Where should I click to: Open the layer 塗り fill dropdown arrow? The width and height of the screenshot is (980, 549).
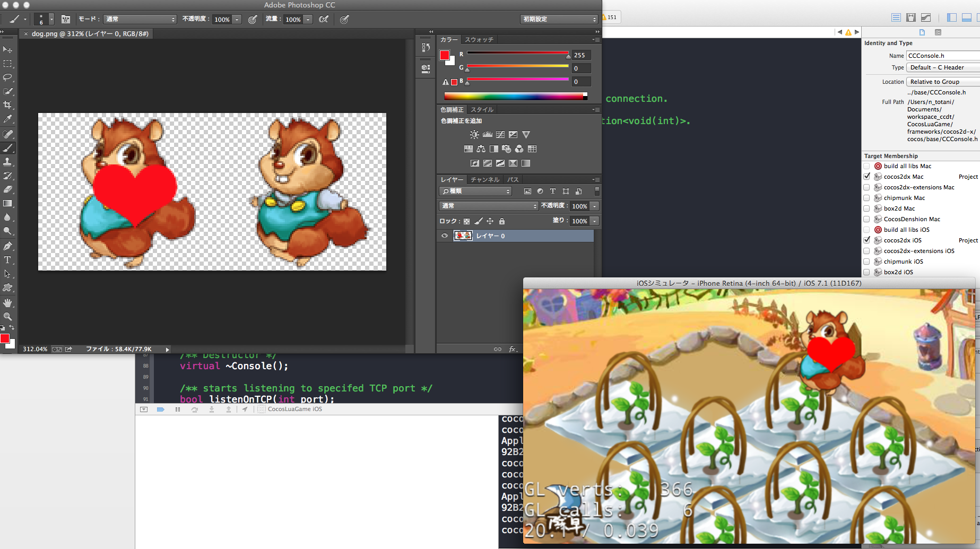(x=595, y=221)
